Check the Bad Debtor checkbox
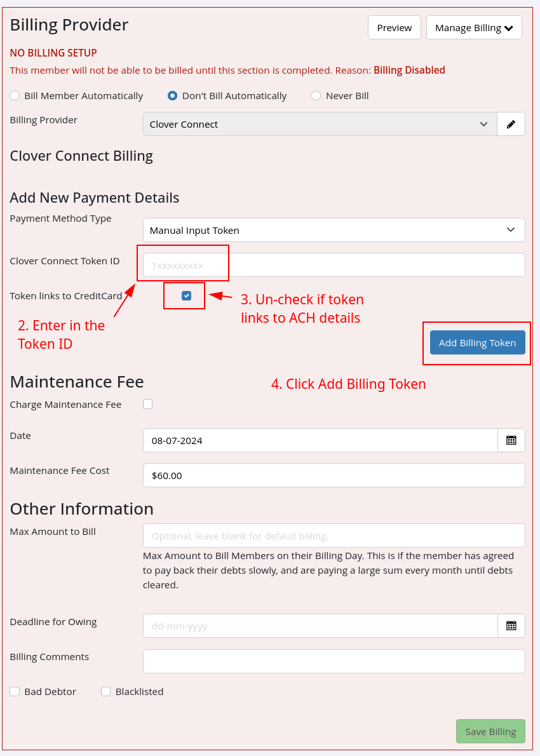Screen dimensions: 540x756 coord(15,691)
